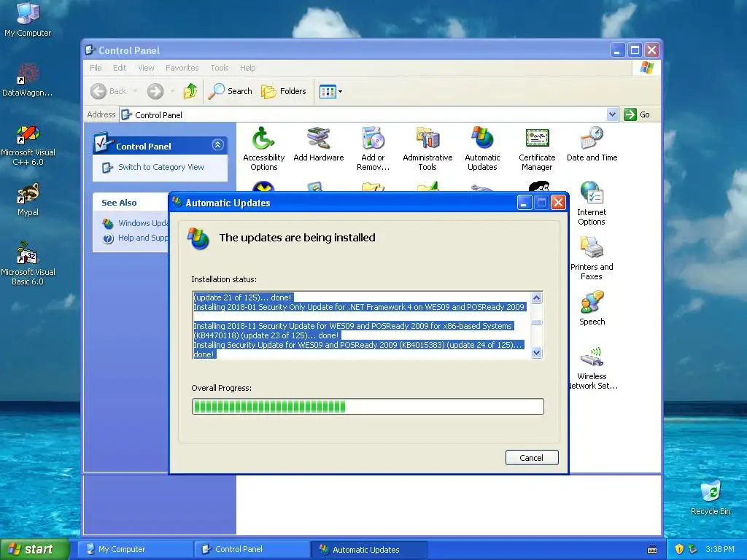Click the Overall Progress bar

368,406
